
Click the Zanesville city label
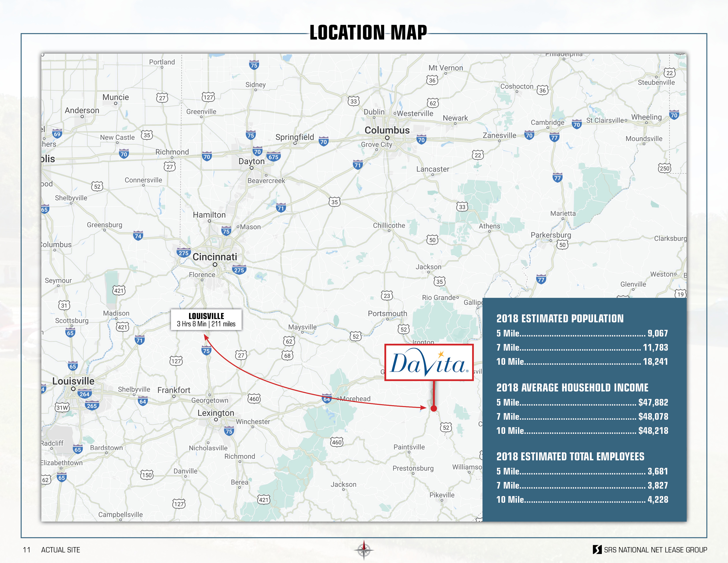tap(499, 135)
